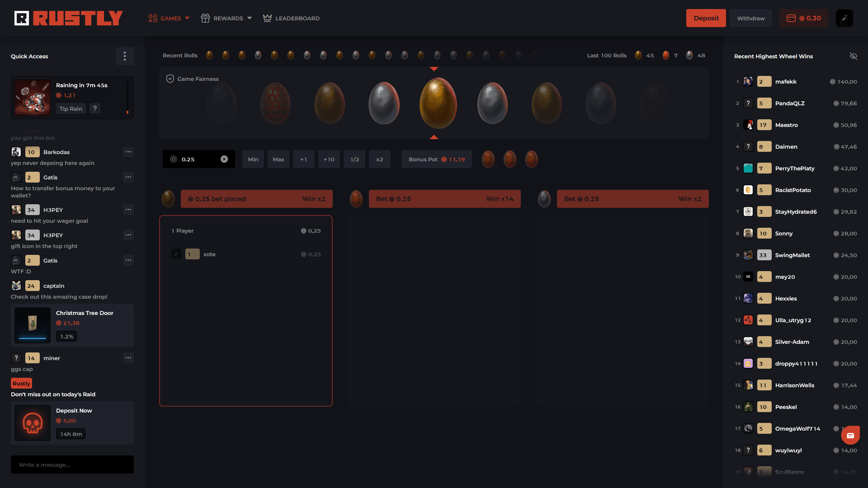Open the live support chat bubble icon
This screenshot has height=488, width=868.
point(850,435)
